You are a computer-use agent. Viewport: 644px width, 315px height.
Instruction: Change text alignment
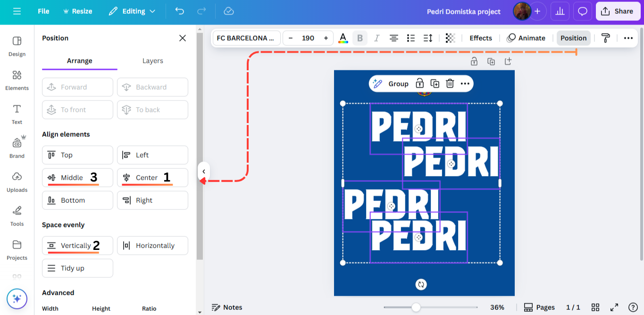coord(393,38)
